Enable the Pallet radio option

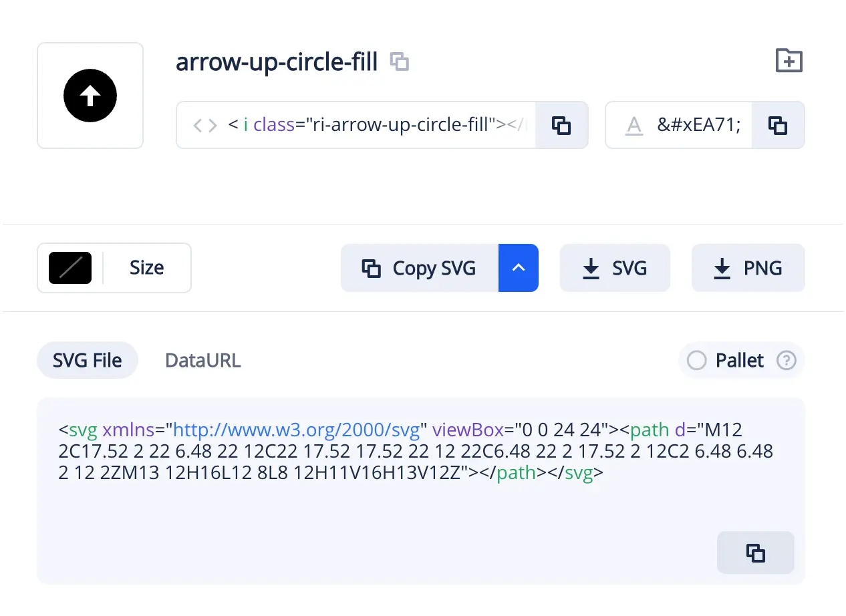(x=696, y=361)
